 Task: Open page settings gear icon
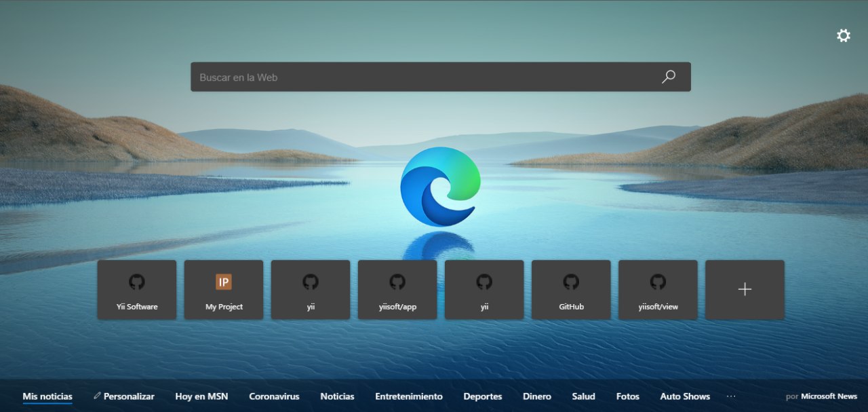click(843, 36)
